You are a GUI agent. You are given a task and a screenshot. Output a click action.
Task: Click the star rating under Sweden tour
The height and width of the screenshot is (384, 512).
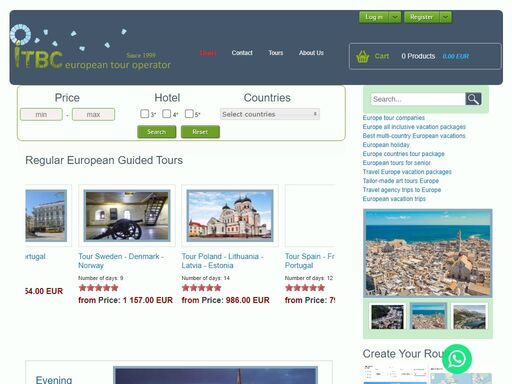point(98,288)
